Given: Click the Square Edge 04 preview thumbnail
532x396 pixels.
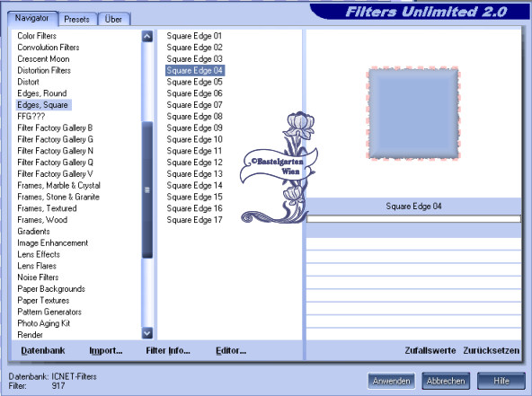Looking at the screenshot, I should (413, 113).
